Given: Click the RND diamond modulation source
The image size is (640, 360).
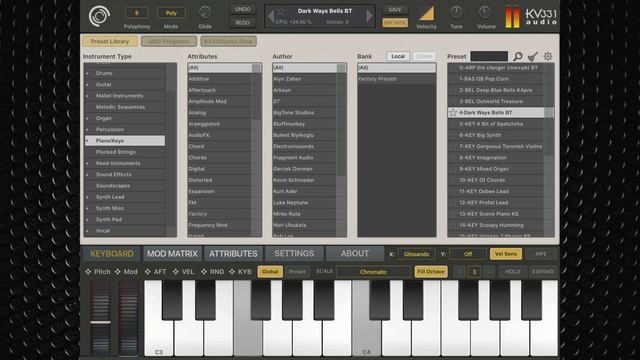Looking at the screenshot, I should click(x=204, y=271).
